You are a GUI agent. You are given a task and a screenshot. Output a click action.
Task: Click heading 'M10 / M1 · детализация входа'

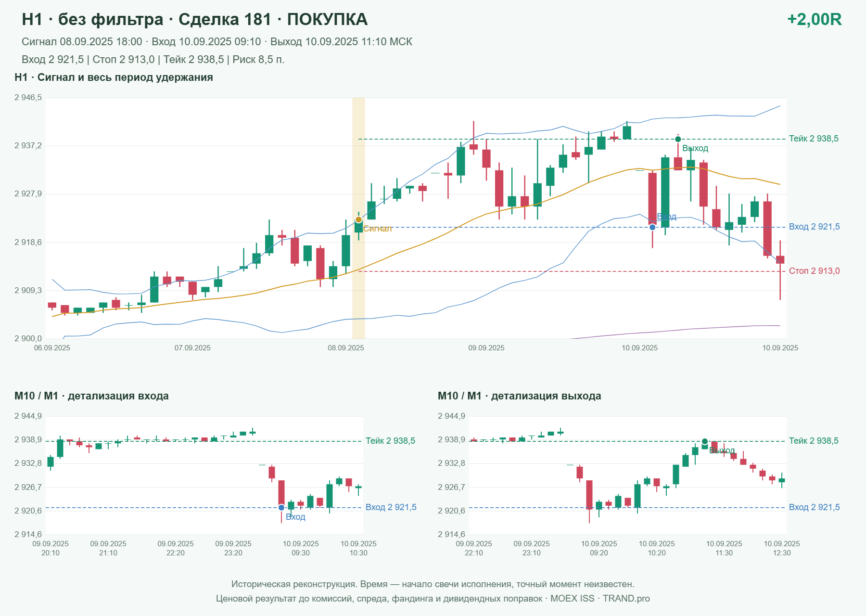91,396
